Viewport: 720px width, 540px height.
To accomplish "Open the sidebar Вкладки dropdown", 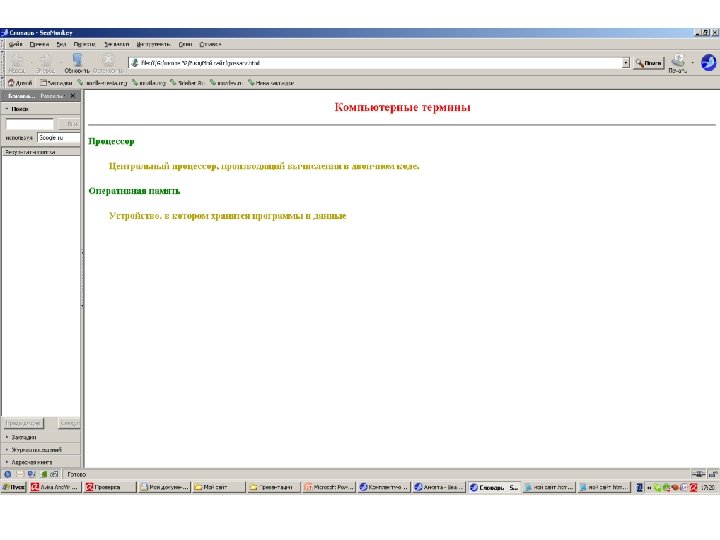I will pos(52,96).
